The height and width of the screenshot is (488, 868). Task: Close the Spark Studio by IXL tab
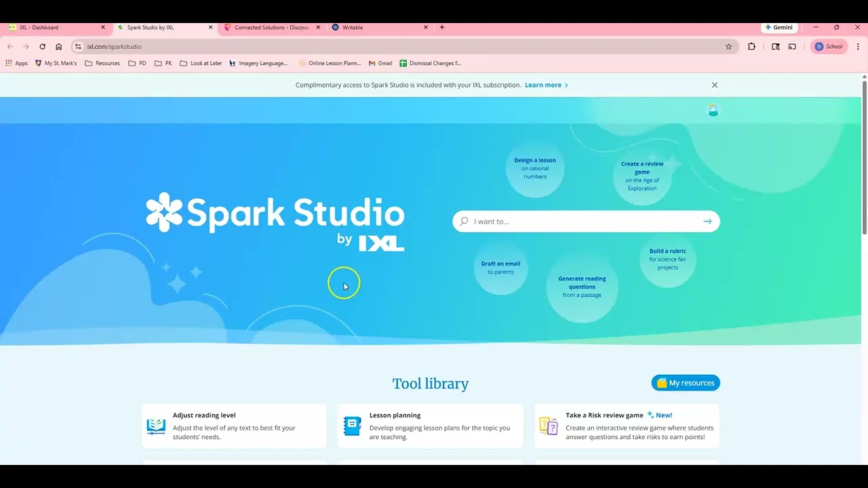tap(211, 28)
